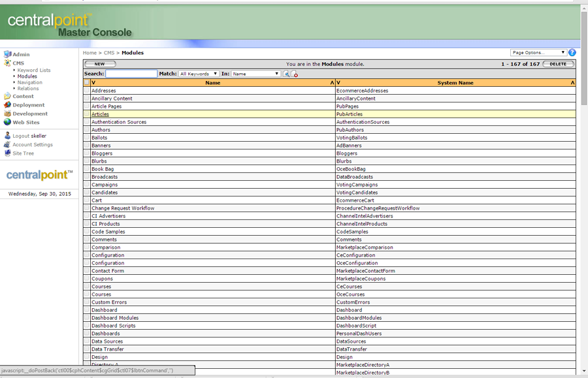Click into the Search text field
588x378 pixels.
click(131, 74)
